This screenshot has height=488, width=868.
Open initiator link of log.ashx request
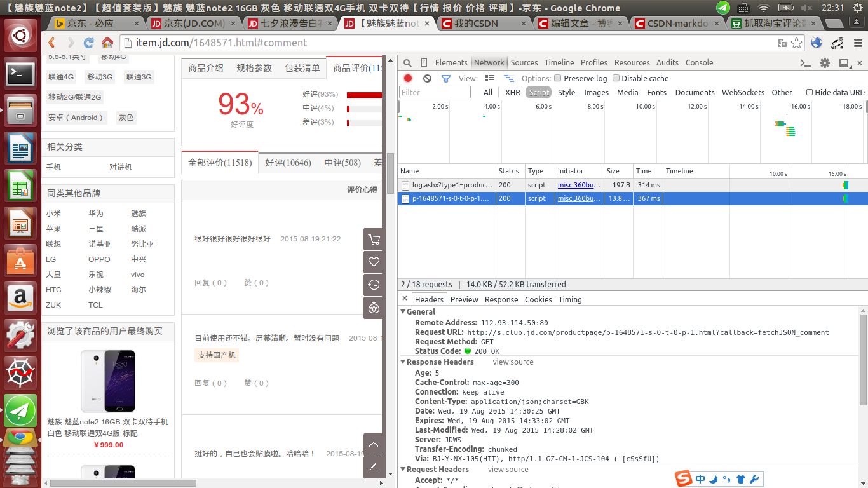point(579,185)
